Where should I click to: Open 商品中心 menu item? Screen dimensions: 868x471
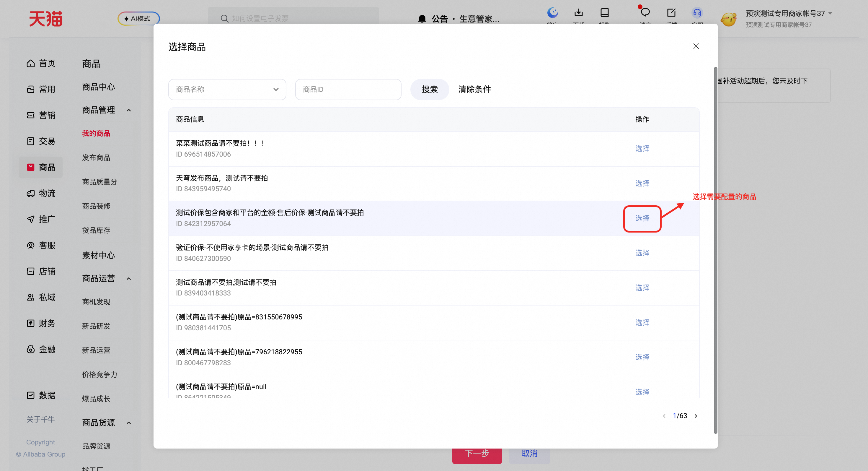pos(98,87)
